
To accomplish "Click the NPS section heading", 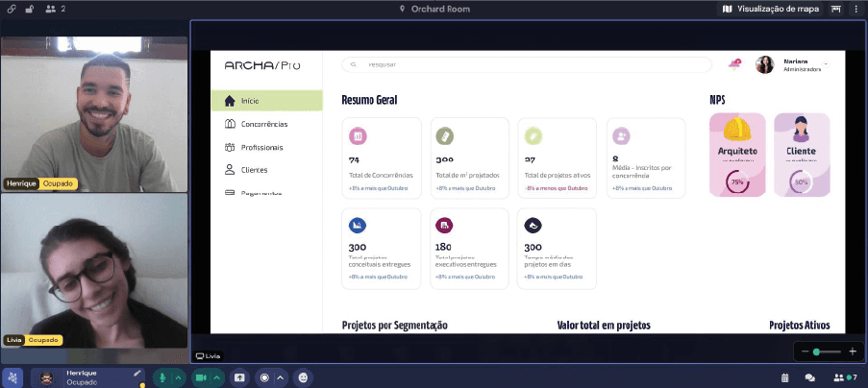I will tap(717, 100).
